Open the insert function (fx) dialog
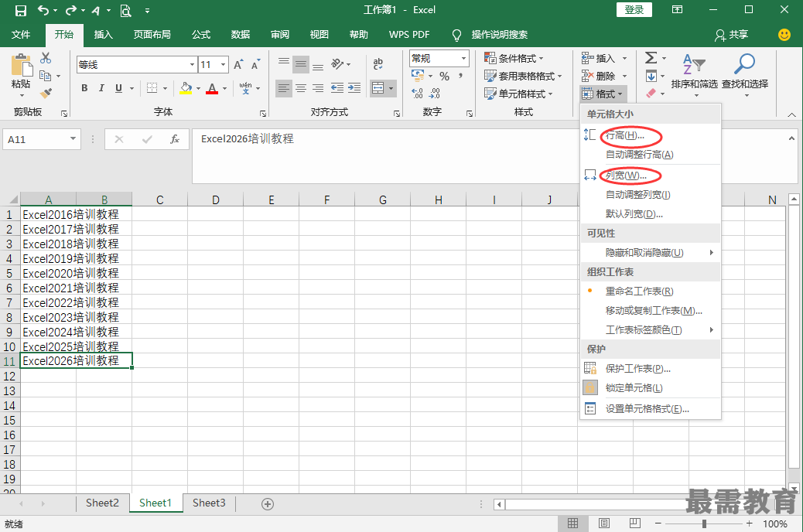Image resolution: width=803 pixels, height=532 pixels. [175, 139]
